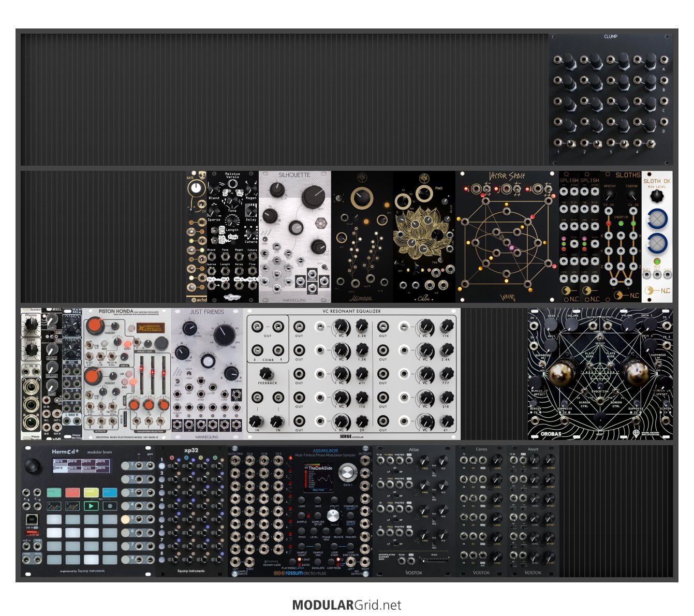Click the Just Friends TIME knob
This screenshot has height=616, width=694.
coord(224,334)
